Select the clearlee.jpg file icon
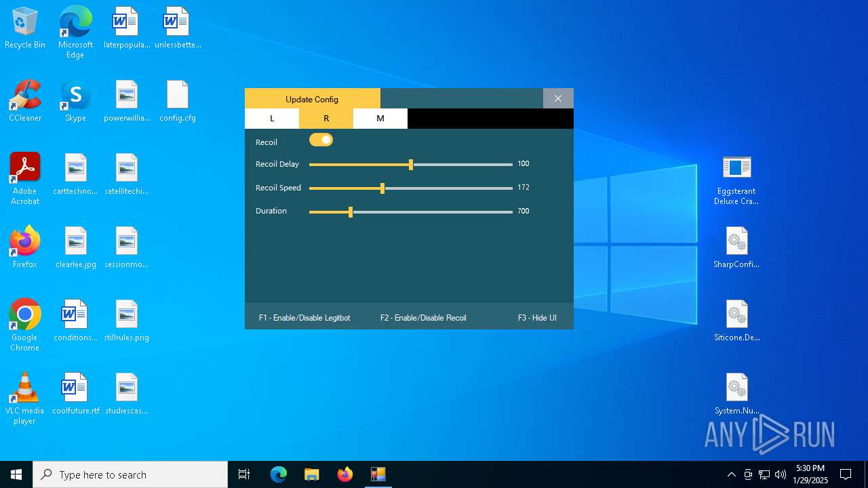 tap(75, 247)
